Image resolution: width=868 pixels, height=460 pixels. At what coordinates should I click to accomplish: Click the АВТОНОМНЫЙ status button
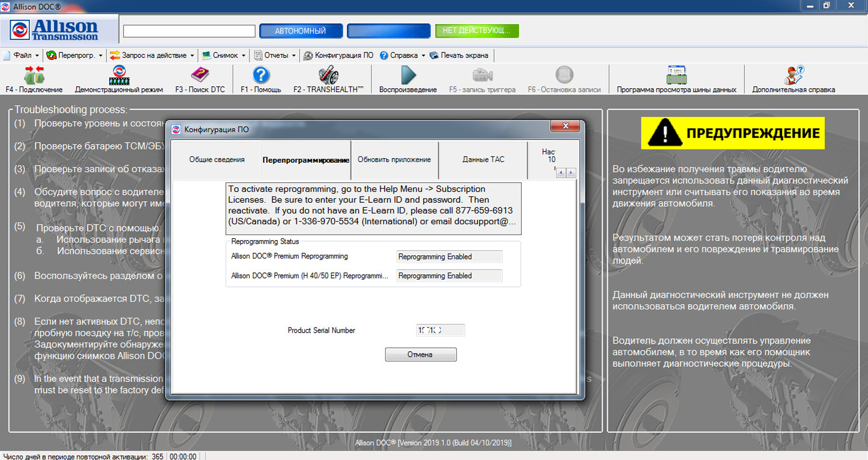(x=300, y=31)
